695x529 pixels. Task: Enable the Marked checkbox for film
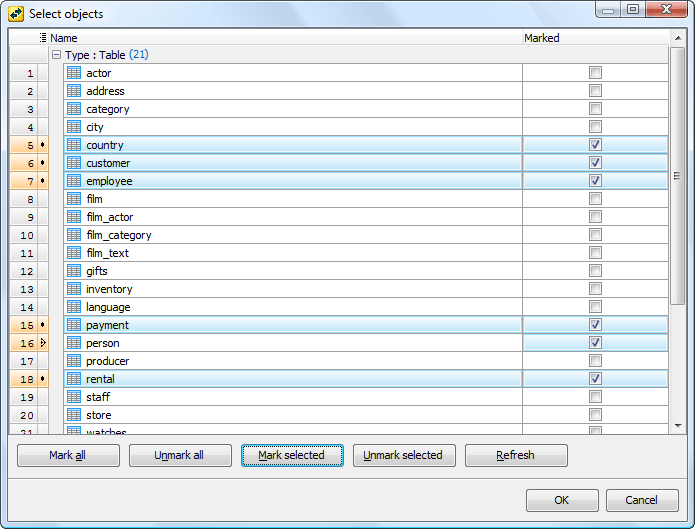coord(595,199)
